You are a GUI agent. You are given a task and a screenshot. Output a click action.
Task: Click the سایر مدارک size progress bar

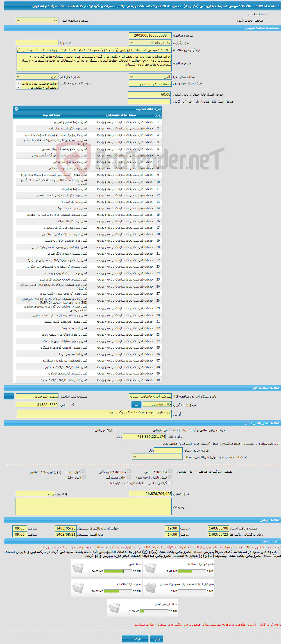click(118, 591)
